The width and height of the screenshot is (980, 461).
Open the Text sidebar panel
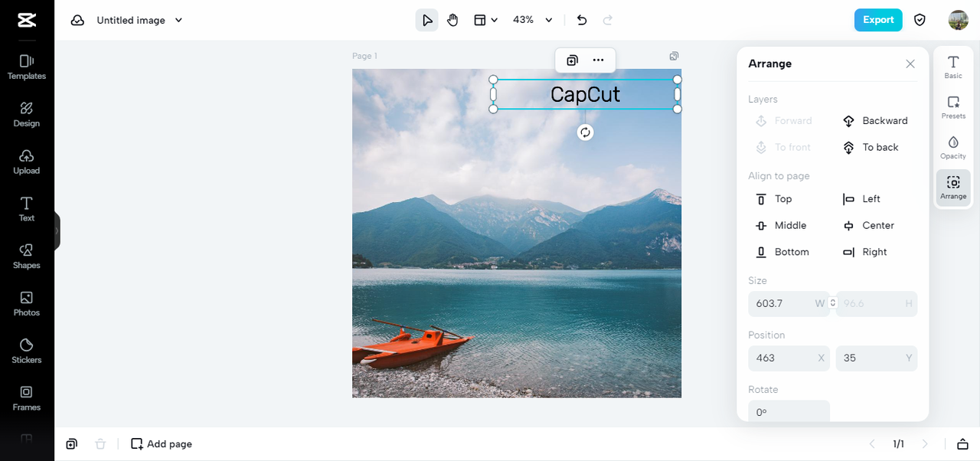(x=27, y=209)
